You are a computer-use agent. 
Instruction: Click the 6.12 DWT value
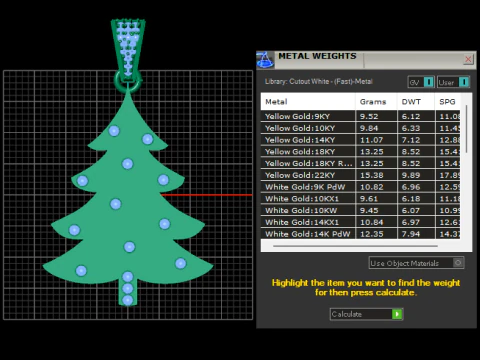(411, 116)
